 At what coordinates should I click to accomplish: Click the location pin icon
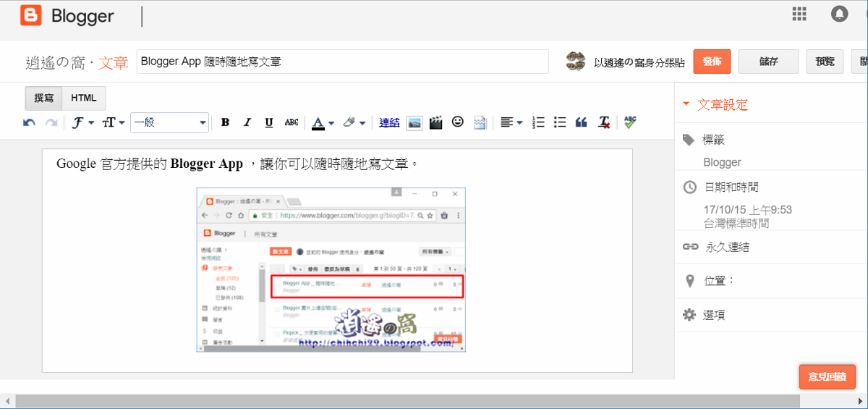click(x=690, y=281)
